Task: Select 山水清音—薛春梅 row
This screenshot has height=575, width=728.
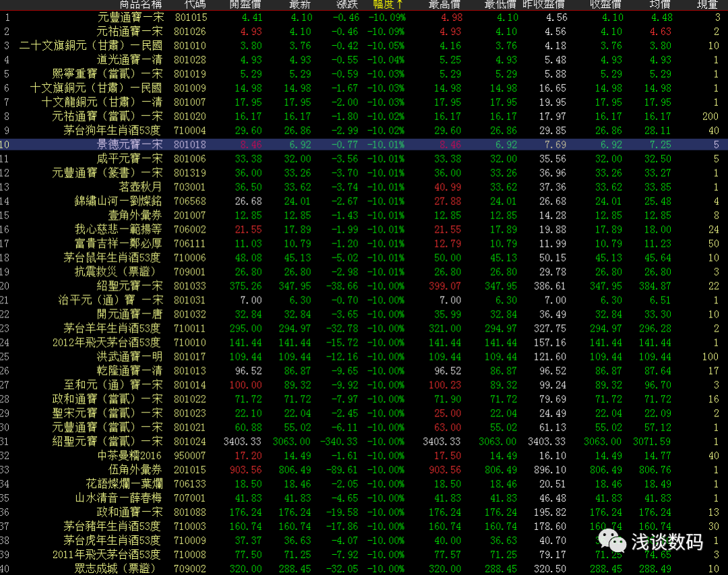Action: point(364,498)
